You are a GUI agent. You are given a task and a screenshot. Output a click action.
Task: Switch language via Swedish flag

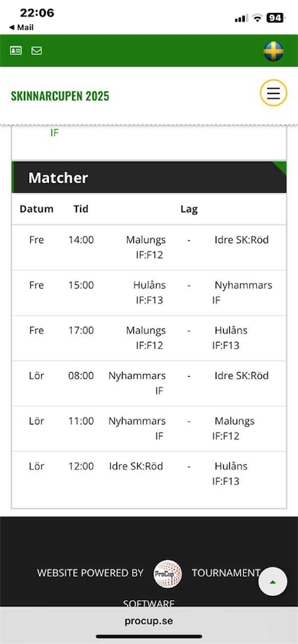tap(273, 51)
